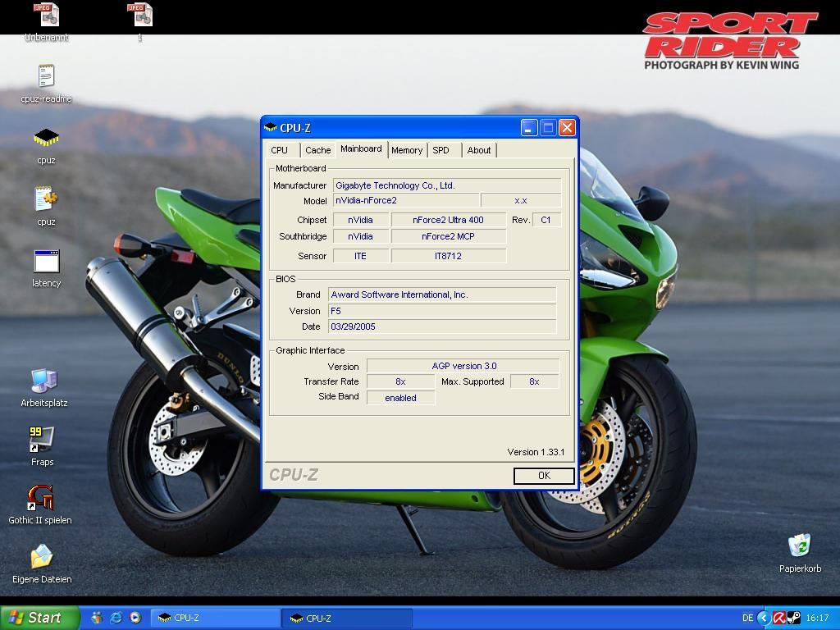Open the Memory tab
The image size is (840, 630).
[x=407, y=150]
